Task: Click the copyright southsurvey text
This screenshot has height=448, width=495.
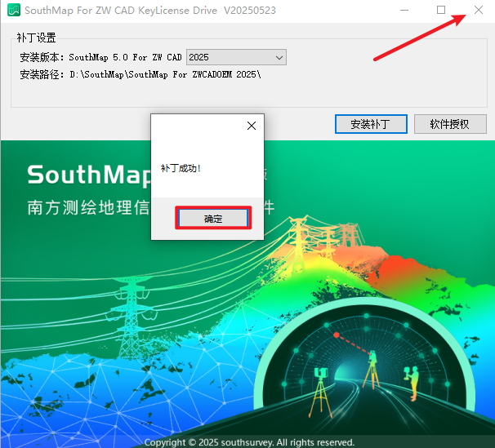Action: [x=249, y=442]
